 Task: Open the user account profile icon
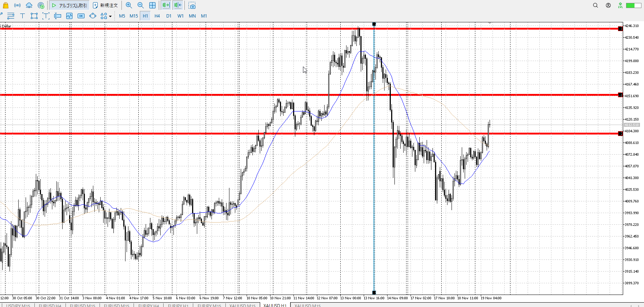tap(608, 5)
